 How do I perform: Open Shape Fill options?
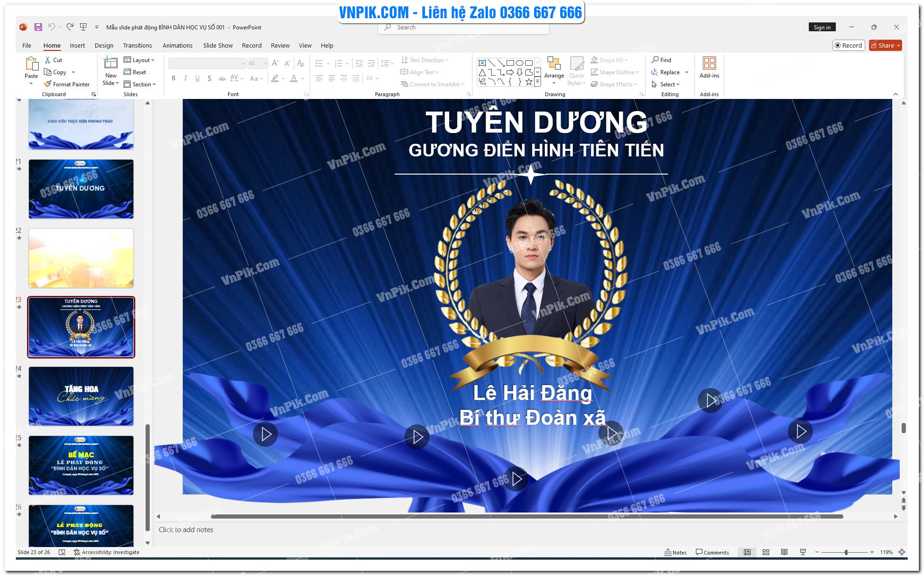pos(609,60)
